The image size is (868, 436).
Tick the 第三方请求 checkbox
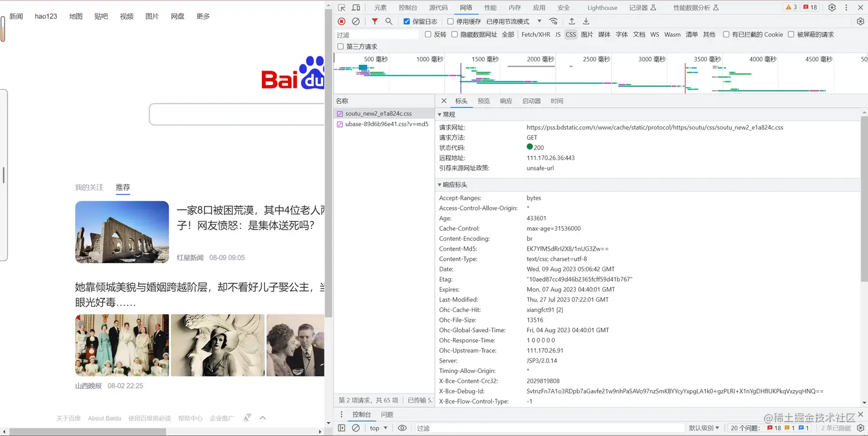point(341,46)
